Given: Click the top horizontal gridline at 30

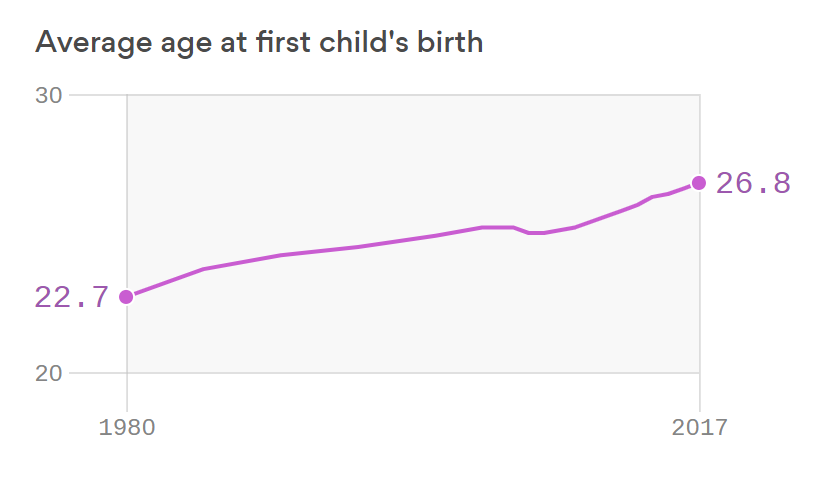Looking at the screenshot, I should [400, 96].
